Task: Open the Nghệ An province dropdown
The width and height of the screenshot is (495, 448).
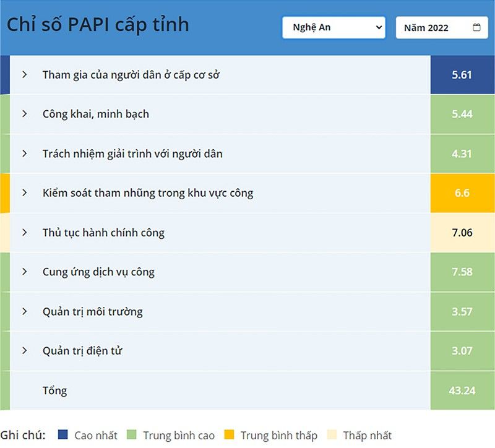Action: (x=334, y=27)
